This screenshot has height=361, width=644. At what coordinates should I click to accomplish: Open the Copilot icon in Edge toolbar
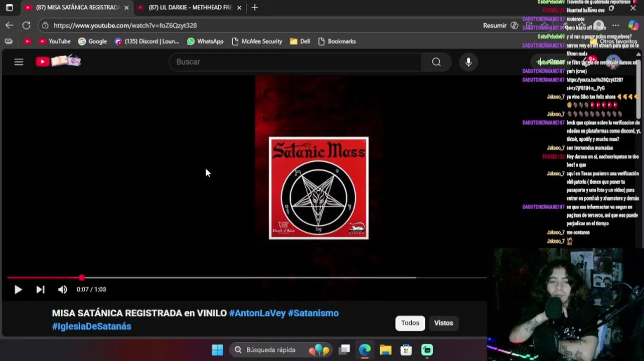click(x=633, y=25)
